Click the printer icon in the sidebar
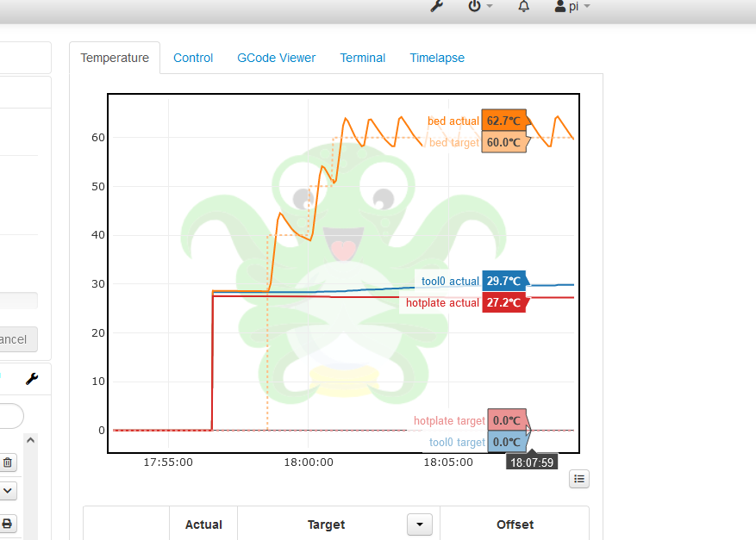The image size is (756, 540). tap(8, 524)
